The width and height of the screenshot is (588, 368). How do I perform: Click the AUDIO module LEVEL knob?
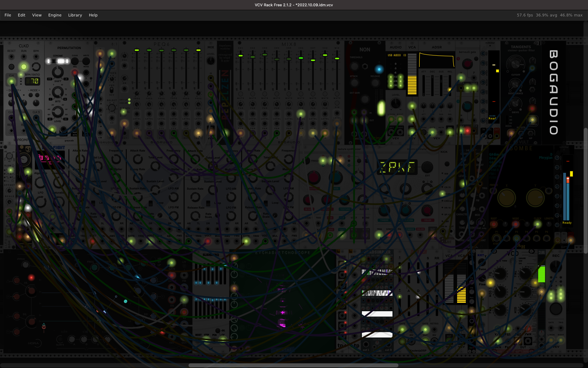[395, 103]
